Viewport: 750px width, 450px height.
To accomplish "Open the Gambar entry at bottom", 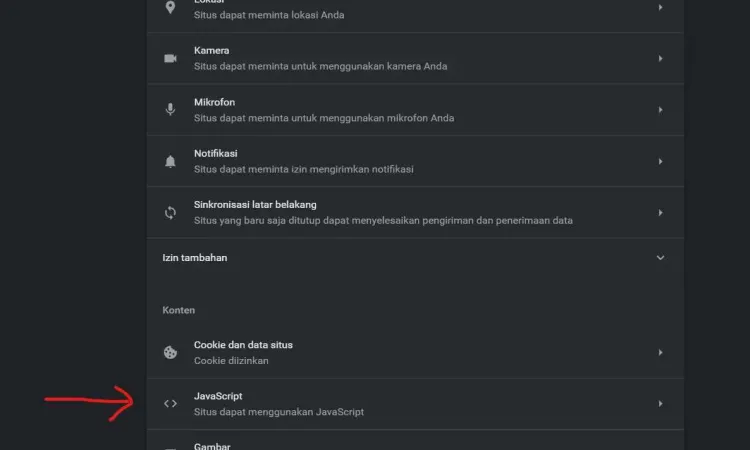I will click(415, 440).
